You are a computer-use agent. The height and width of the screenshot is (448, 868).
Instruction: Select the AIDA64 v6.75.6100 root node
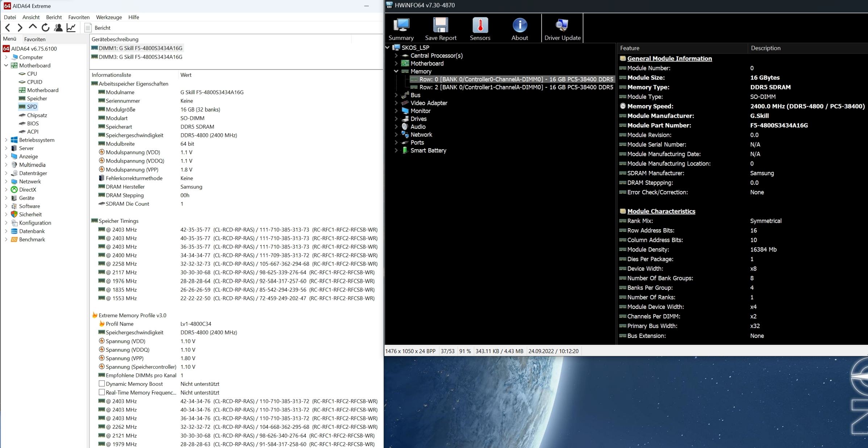coord(34,49)
